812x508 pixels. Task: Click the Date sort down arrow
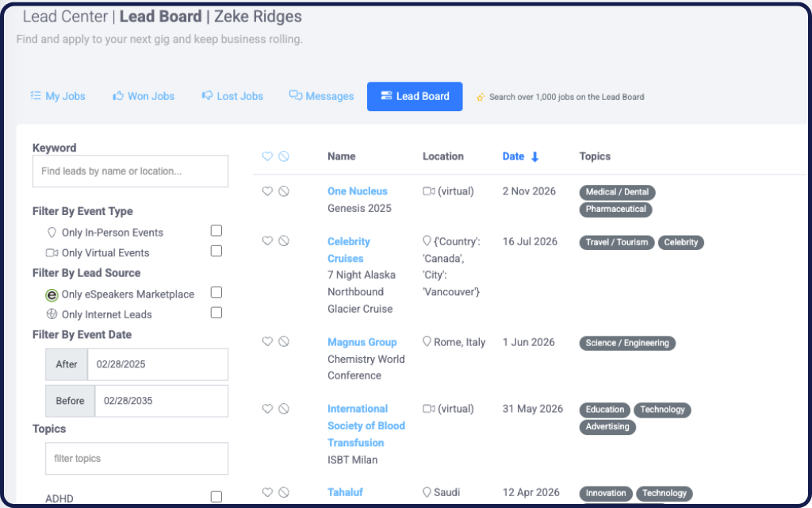pos(535,156)
